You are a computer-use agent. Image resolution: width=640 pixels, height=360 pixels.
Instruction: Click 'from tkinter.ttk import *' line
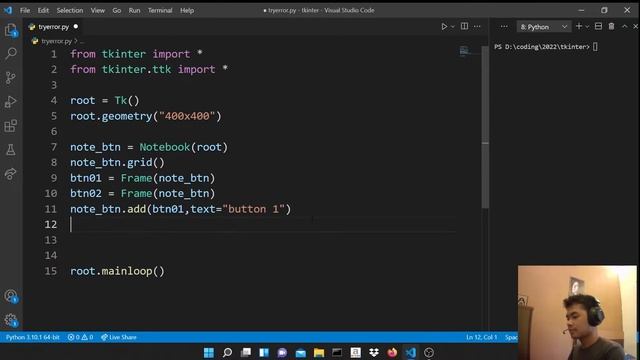click(149, 69)
